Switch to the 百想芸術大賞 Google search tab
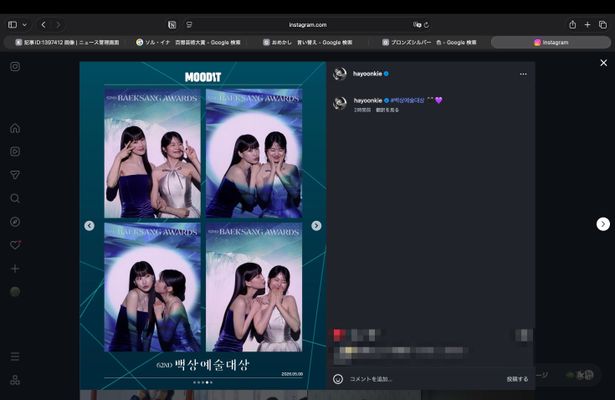 pyautogui.click(x=188, y=42)
